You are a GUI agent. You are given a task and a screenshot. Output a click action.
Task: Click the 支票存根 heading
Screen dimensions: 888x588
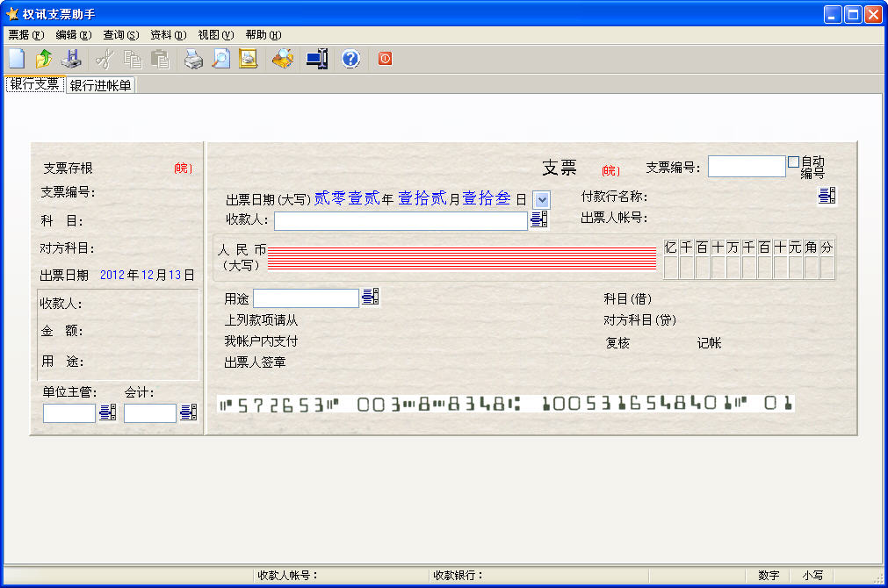click(68, 169)
